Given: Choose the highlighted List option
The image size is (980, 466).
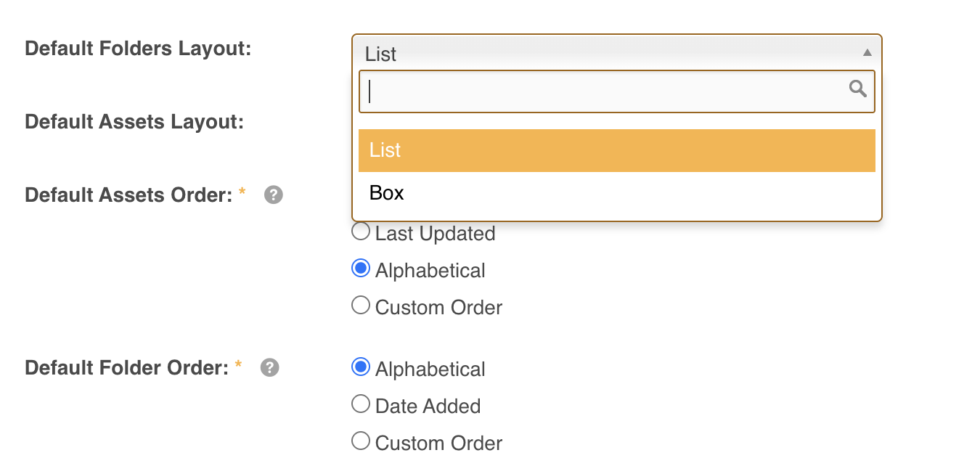Looking at the screenshot, I should (x=616, y=150).
